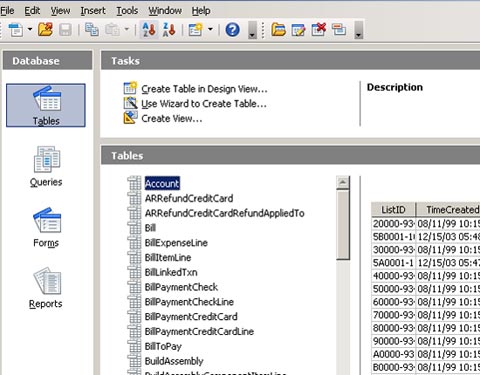
Task: Select the ARRefundCreditCard table
Action: (x=189, y=198)
